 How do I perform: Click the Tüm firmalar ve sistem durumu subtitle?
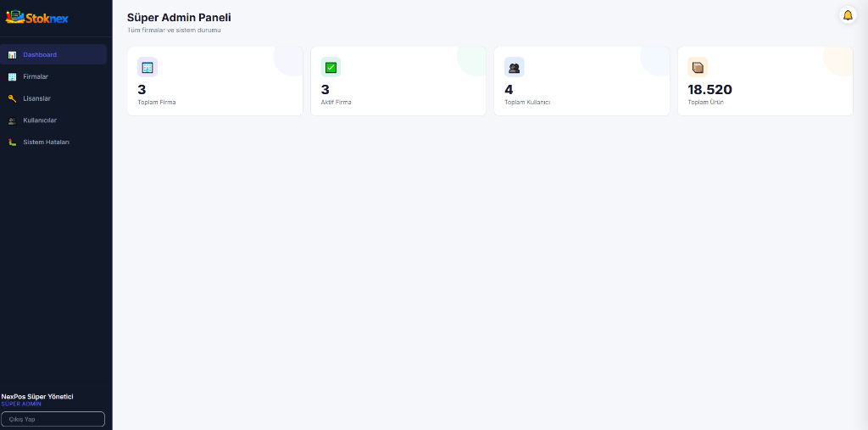point(174,30)
